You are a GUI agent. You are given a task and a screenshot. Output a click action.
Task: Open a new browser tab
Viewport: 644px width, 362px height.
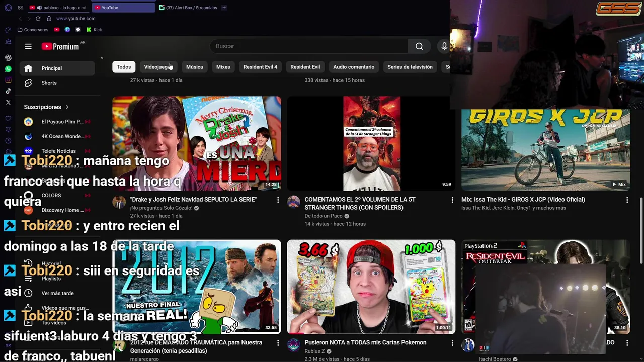click(224, 8)
